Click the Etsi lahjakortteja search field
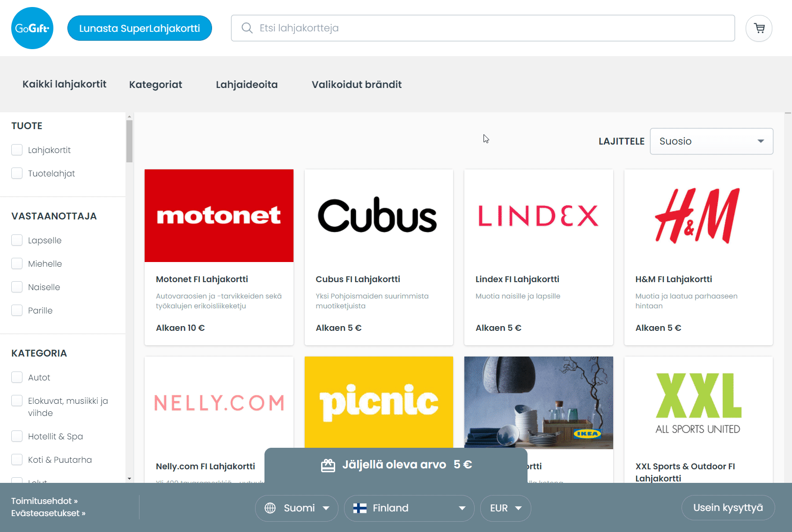792x532 pixels. [x=483, y=28]
